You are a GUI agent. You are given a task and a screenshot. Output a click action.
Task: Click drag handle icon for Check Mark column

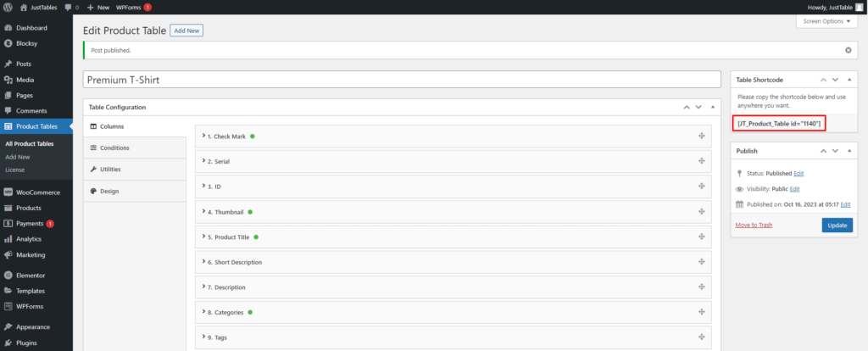click(x=702, y=136)
